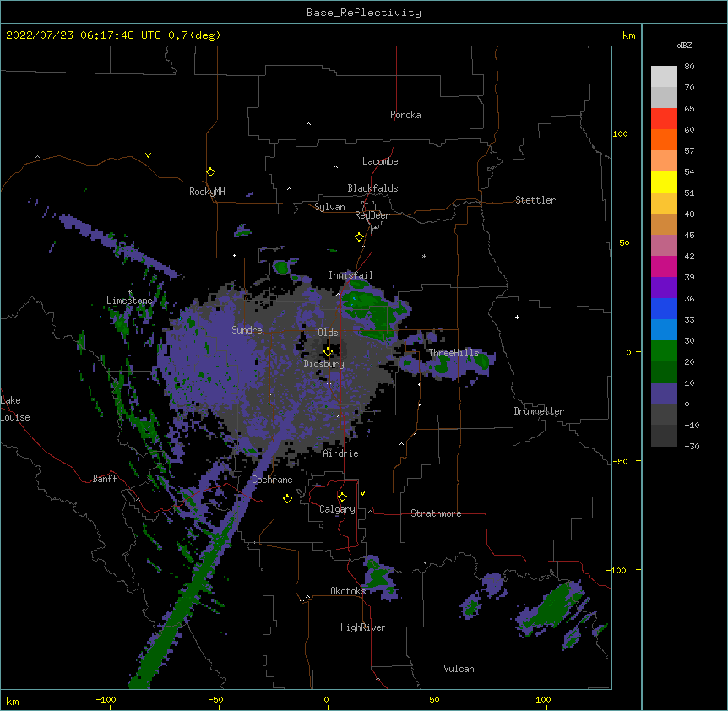Screen dimensions: 728x711
Task: Select the red 60-65 dBZ legend swatch
Action: [664, 118]
